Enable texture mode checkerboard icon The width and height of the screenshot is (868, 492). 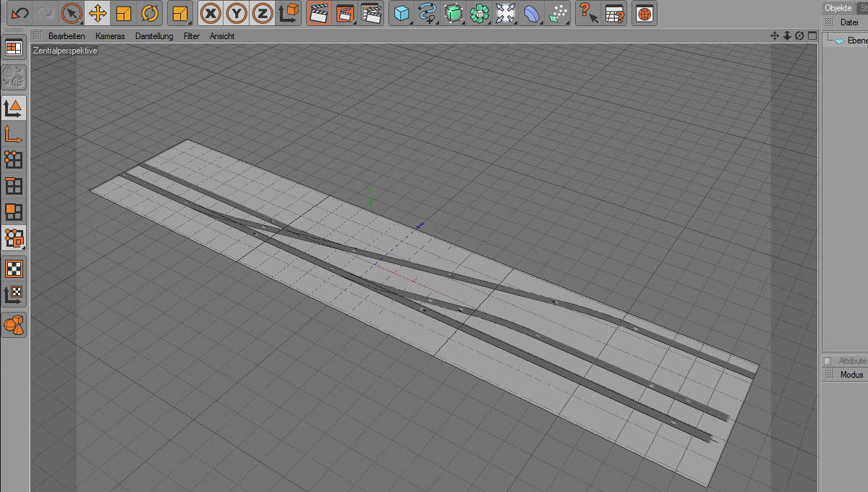pos(14,268)
